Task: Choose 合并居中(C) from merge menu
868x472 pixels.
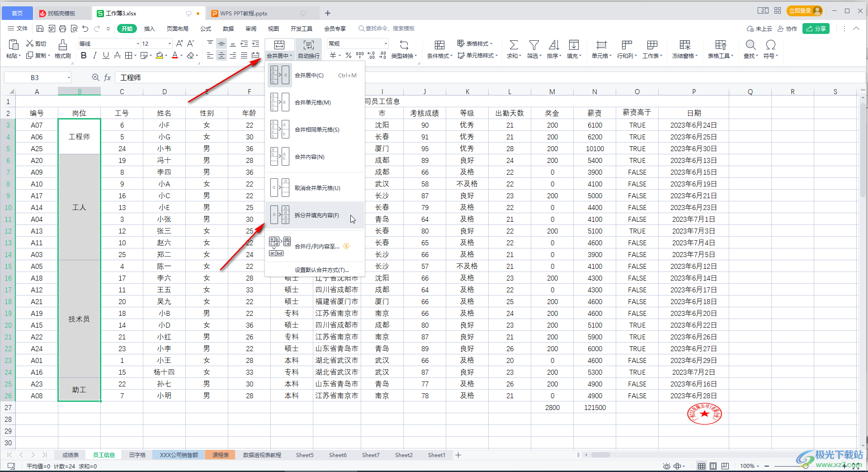Action: [x=315, y=75]
